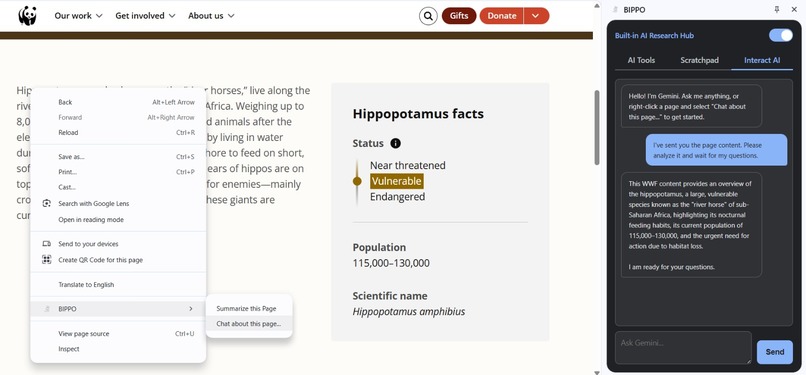Click Chat about this page... submenu item
This screenshot has width=806, height=375.
[249, 324]
